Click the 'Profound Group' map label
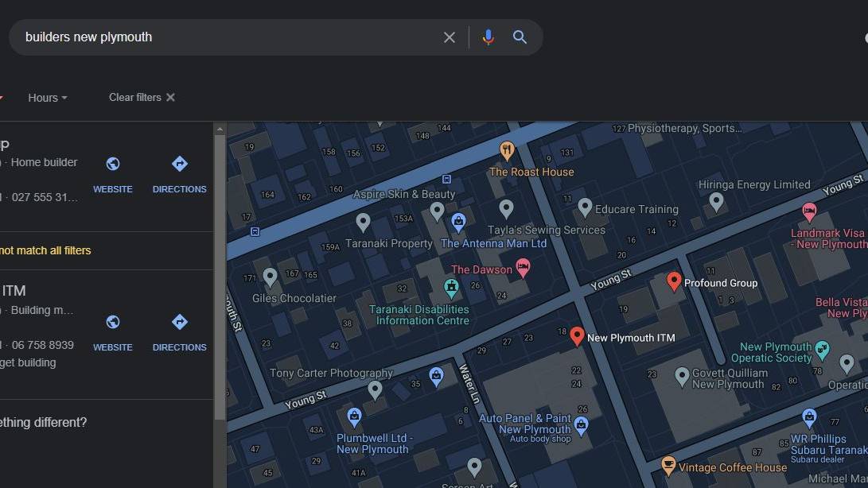Image resolution: width=868 pixels, height=488 pixels. pyautogui.click(x=721, y=283)
